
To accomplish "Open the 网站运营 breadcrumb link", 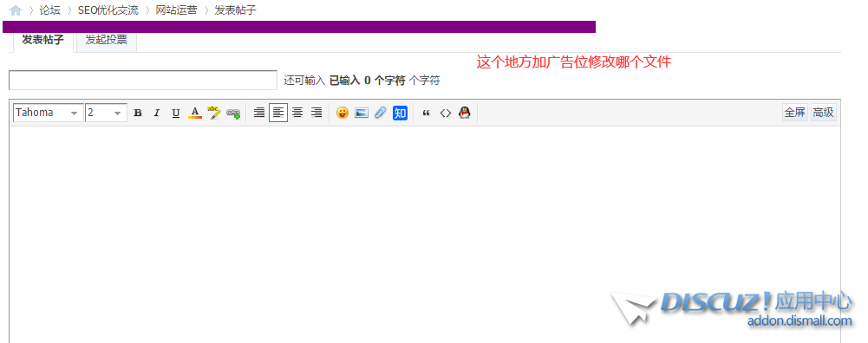I will 177,10.
